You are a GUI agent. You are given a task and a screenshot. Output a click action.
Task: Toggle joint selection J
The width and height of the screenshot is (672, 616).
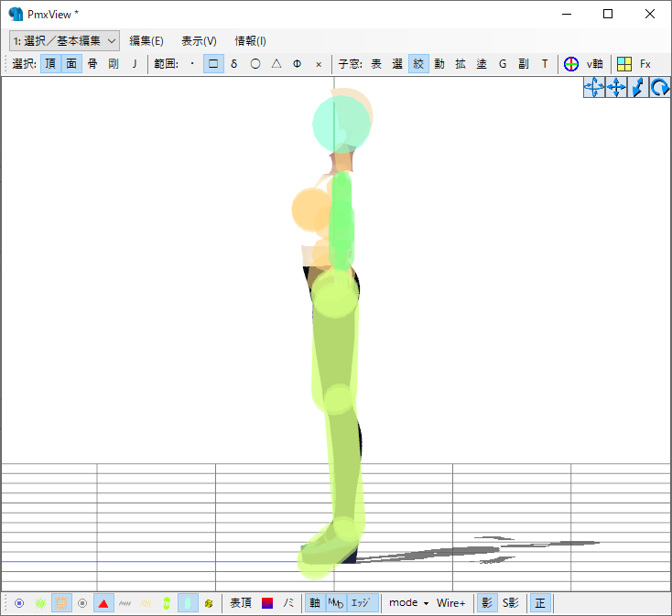click(x=135, y=64)
